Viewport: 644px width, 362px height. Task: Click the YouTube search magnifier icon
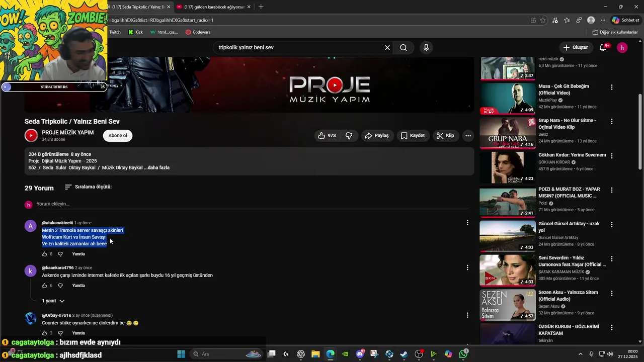pos(404,48)
